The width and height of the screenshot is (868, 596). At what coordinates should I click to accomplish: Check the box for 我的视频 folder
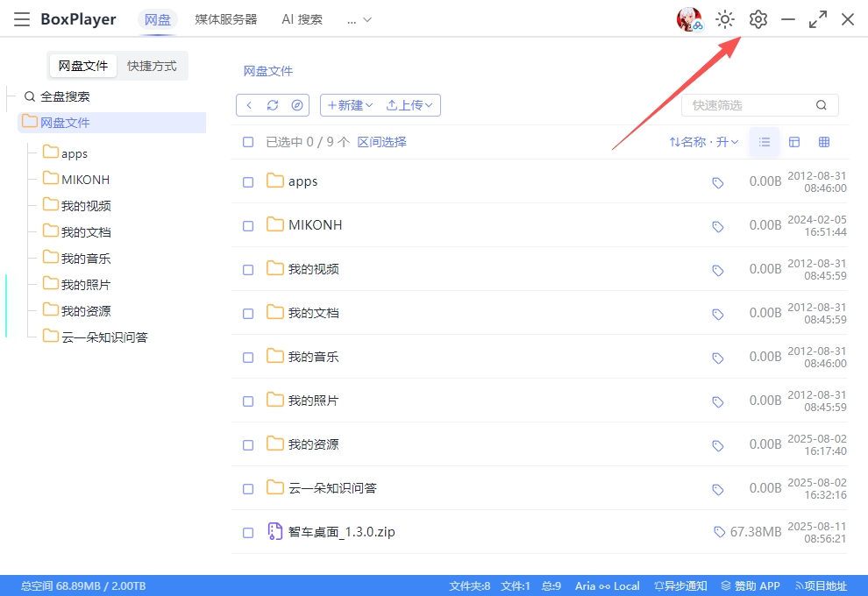point(248,269)
